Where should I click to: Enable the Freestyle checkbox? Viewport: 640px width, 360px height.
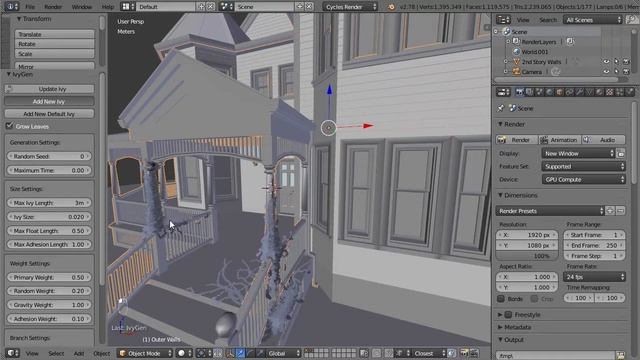508,315
